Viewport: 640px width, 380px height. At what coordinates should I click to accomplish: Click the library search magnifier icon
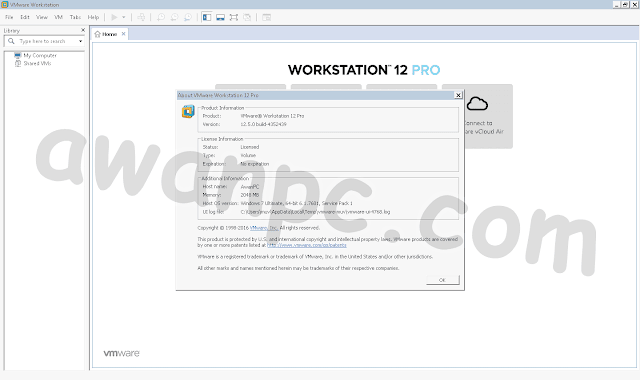pyautogui.click(x=11, y=41)
